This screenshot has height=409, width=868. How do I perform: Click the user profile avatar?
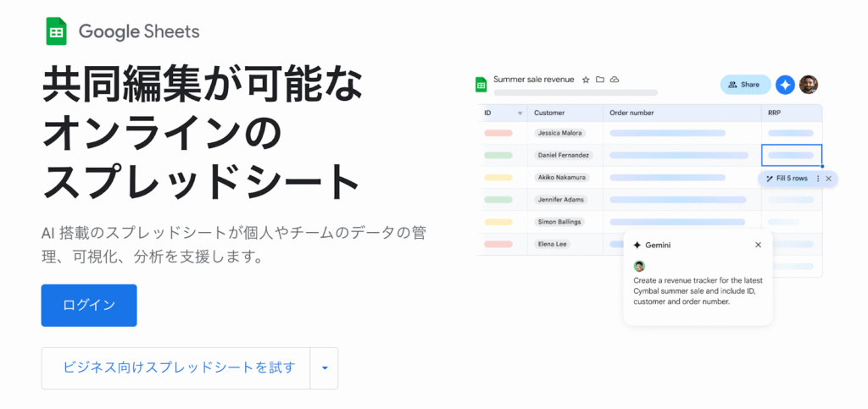point(809,85)
